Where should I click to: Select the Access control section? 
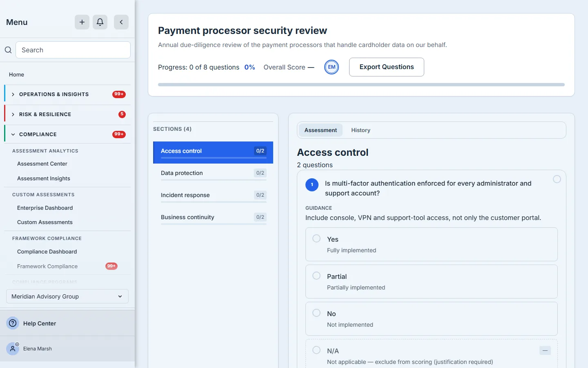213,153
